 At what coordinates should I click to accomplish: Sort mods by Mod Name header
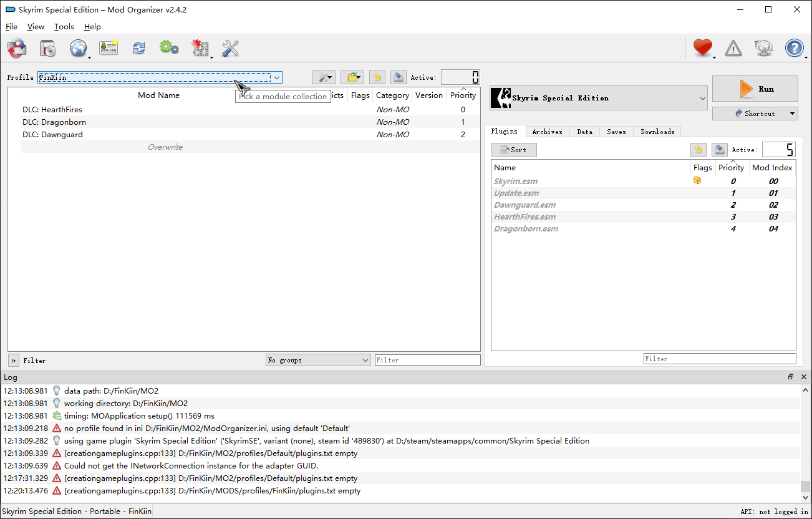tap(158, 95)
